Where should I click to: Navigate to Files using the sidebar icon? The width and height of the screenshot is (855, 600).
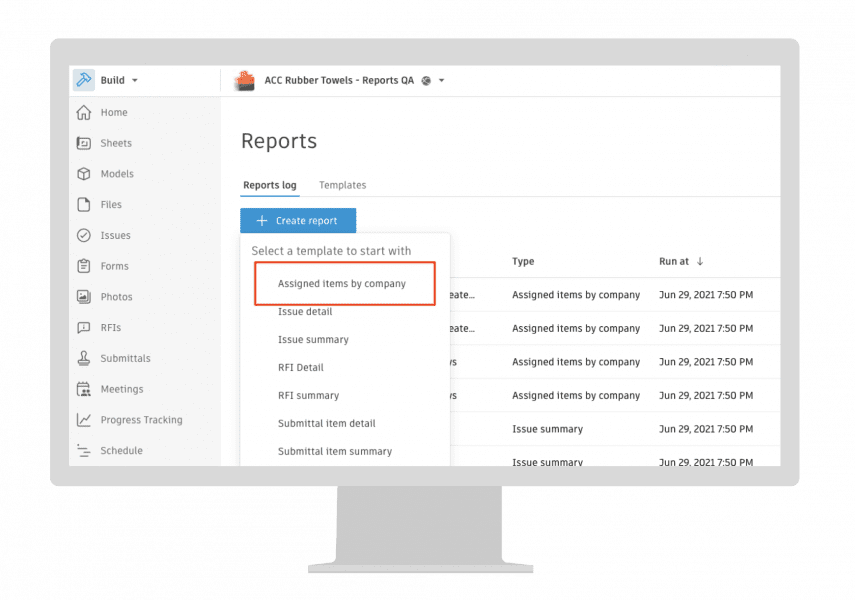click(x=110, y=204)
